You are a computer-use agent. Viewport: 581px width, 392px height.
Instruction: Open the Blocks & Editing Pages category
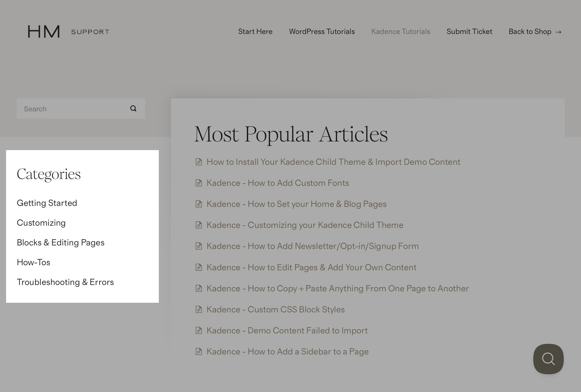click(x=61, y=242)
